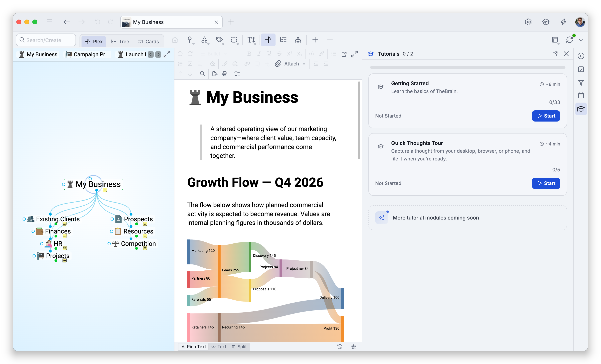The width and height of the screenshot is (601, 364).
Task: Switch to the Tree view tab
Action: [x=120, y=42]
